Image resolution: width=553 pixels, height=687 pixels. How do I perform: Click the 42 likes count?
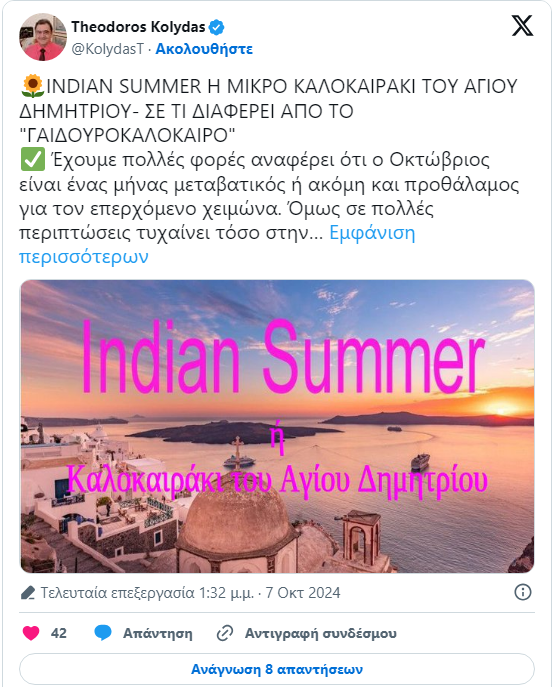(59, 634)
